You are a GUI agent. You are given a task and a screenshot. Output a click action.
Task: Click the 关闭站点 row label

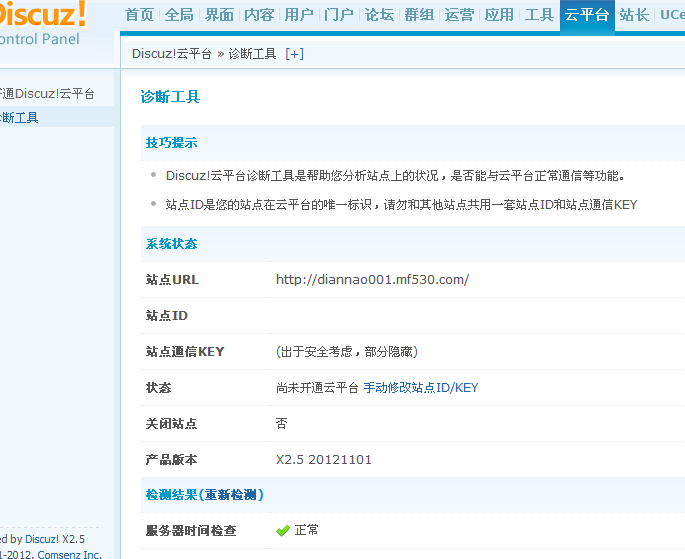171,424
